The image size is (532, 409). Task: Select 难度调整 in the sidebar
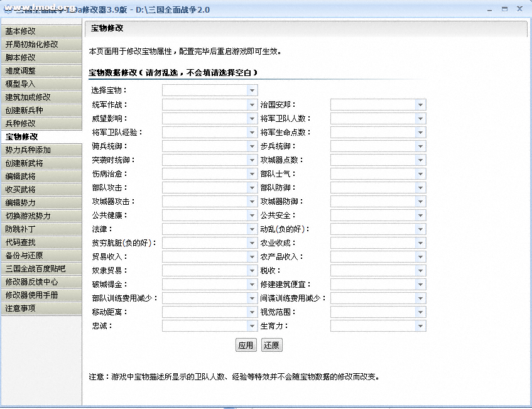(41, 70)
